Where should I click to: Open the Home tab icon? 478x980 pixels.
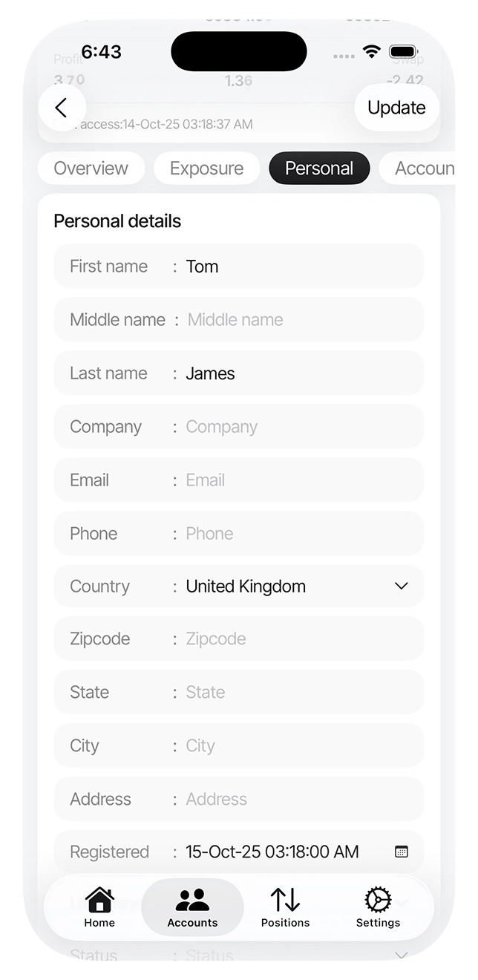pos(99,900)
